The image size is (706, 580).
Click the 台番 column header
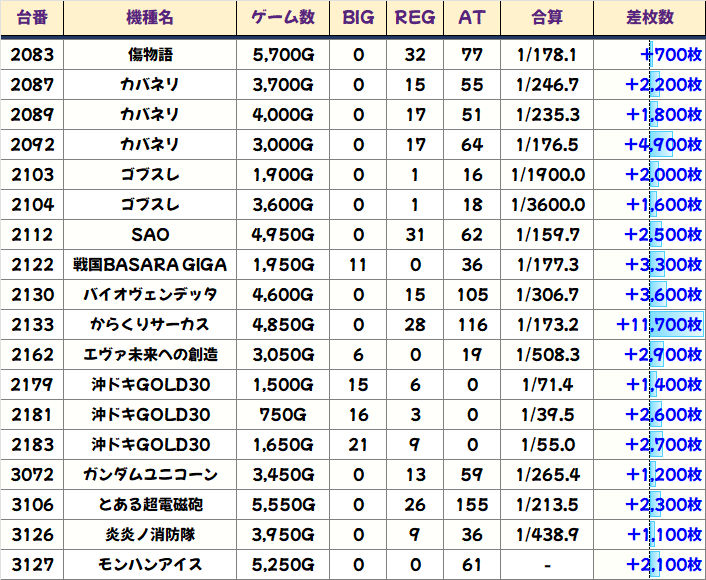click(32, 18)
